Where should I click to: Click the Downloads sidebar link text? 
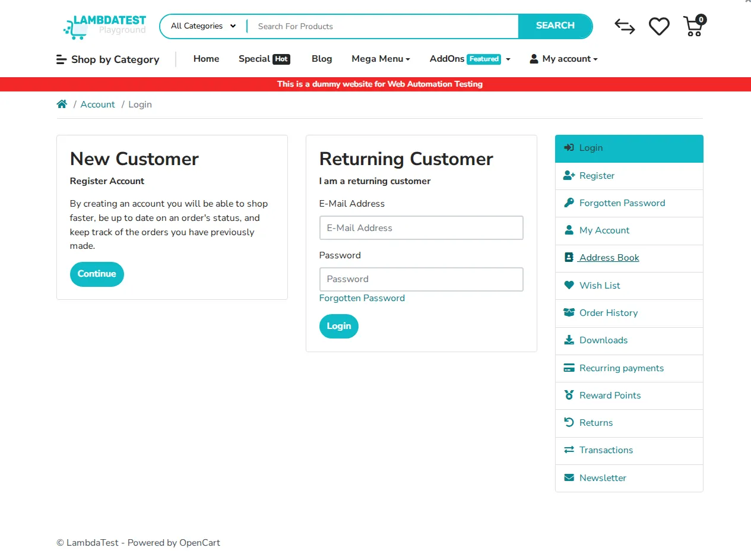click(x=603, y=340)
